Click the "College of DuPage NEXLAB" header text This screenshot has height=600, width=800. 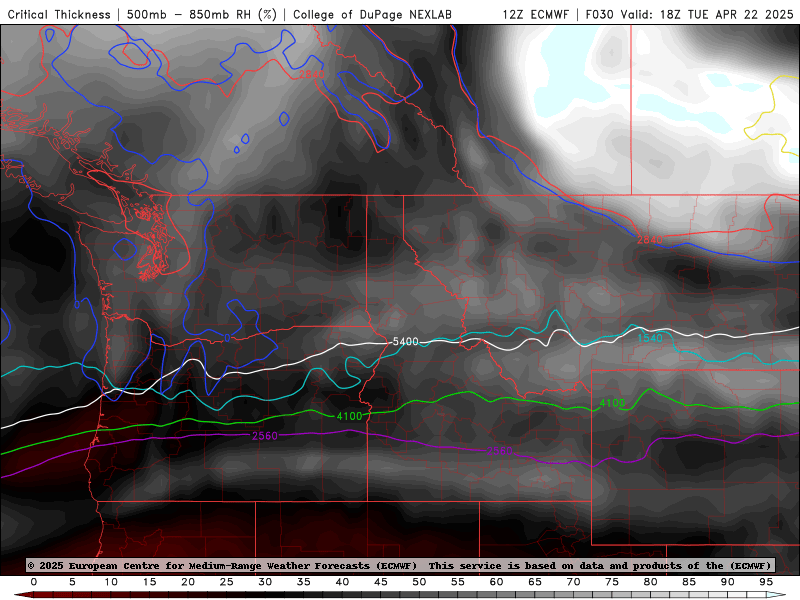[x=372, y=14]
